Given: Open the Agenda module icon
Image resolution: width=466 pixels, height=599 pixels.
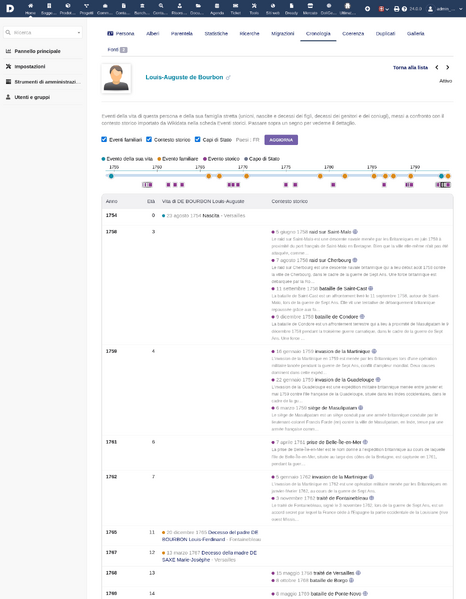Looking at the screenshot, I should click(217, 6).
